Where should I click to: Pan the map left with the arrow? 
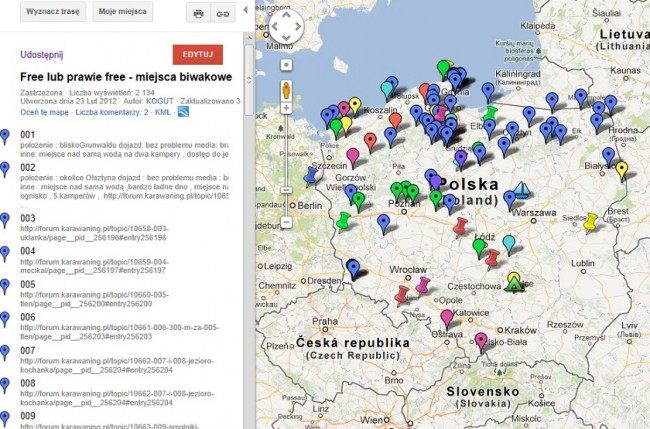[275, 27]
